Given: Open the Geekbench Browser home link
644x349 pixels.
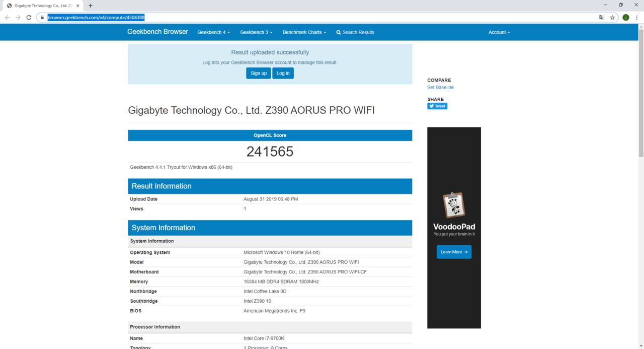Looking at the screenshot, I should 157,32.
